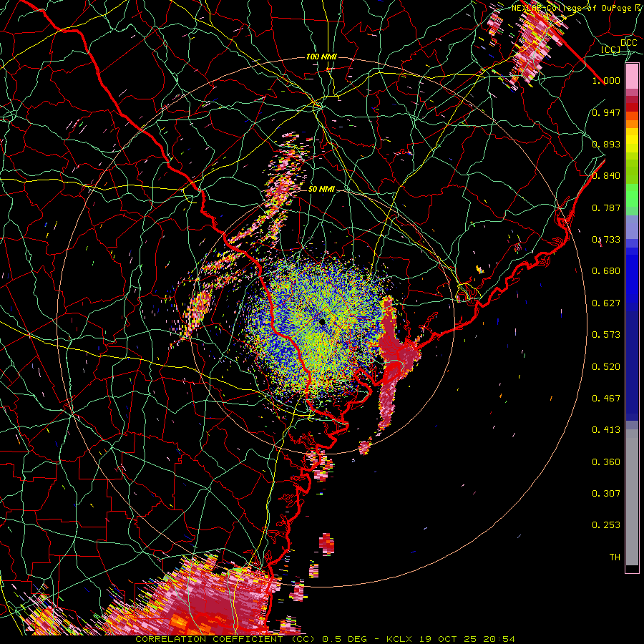Click the lavender segment of the color bar
The width and height of the screenshot is (644, 644).
[632, 227]
